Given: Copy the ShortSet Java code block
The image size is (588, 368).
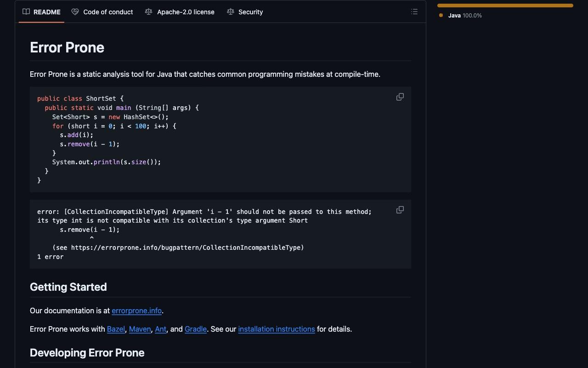Looking at the screenshot, I should [400, 97].
